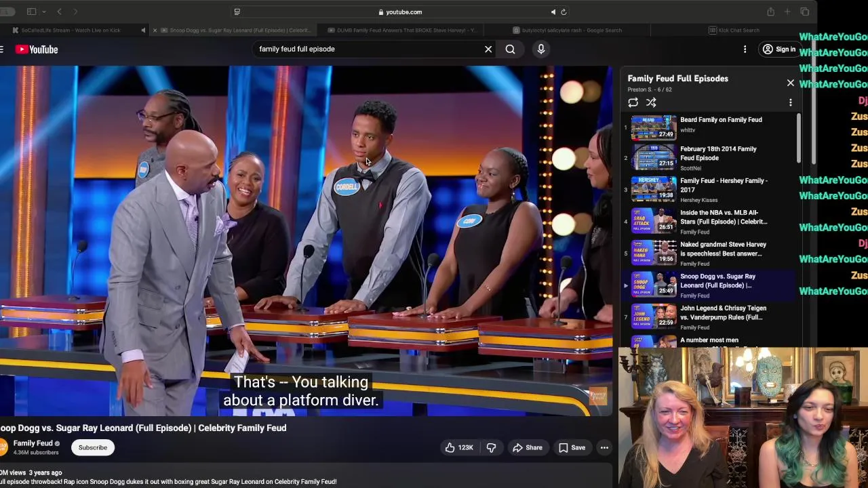Go back in Safari history

tap(59, 12)
